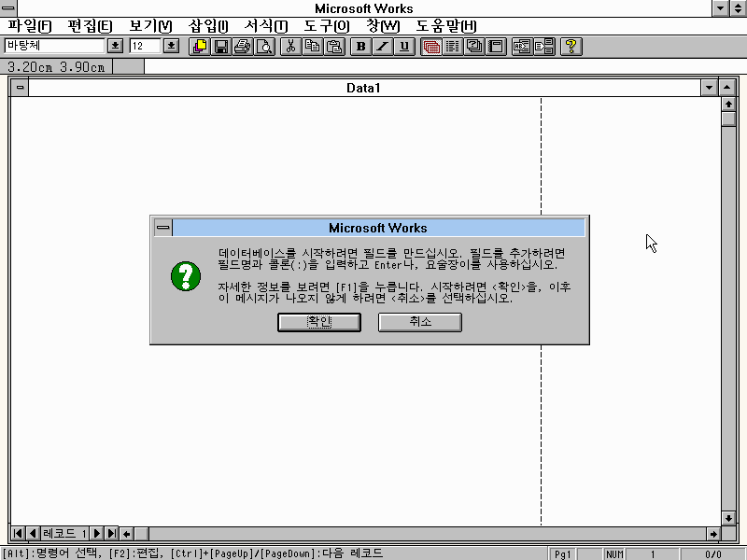Open the Startup dialog toolbar icon
This screenshot has height=560, width=747.
coord(200,46)
